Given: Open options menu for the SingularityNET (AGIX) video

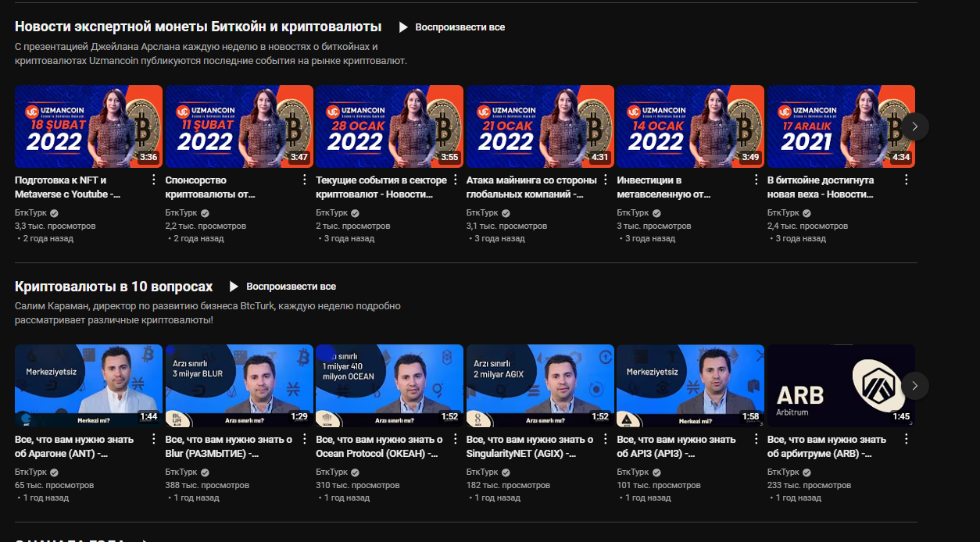Looking at the screenshot, I should (606, 440).
